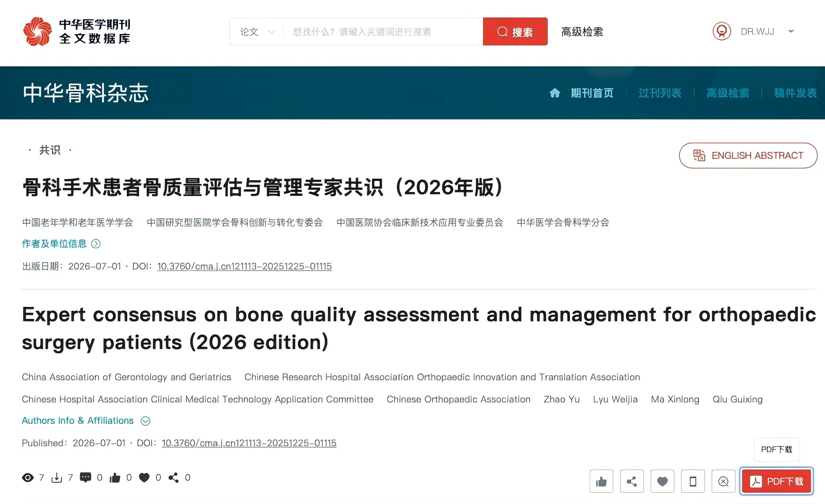
Task: Click 中国老年学和老年医学学会 organization name
Action: pyautogui.click(x=78, y=222)
